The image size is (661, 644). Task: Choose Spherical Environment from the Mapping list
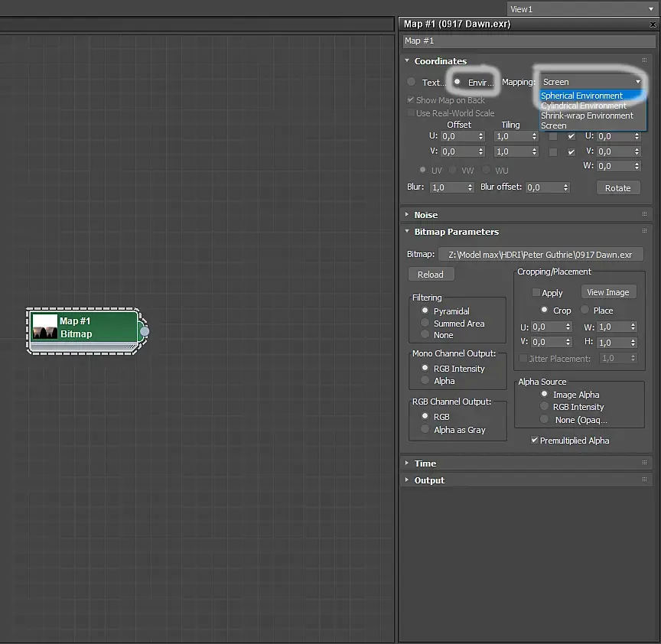(581, 96)
